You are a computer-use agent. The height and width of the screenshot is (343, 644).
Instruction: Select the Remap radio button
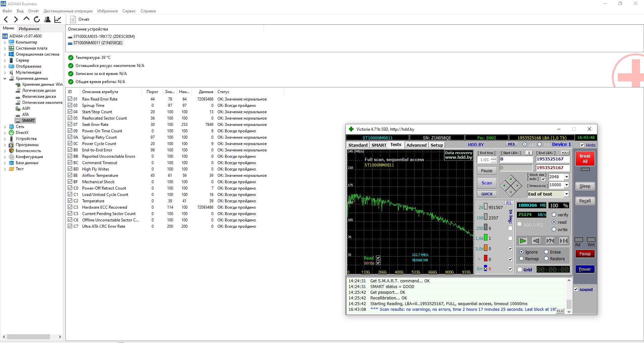pyautogui.click(x=522, y=259)
